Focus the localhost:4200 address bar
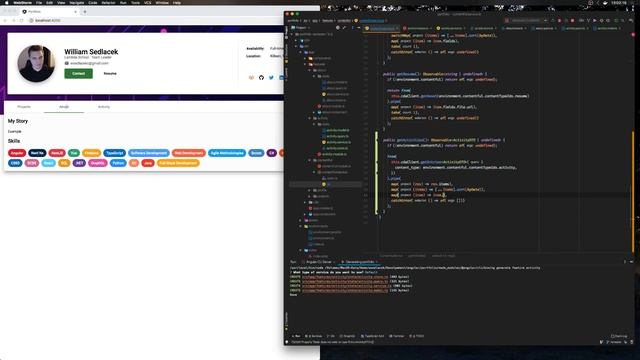 pyautogui.click(x=155, y=20)
